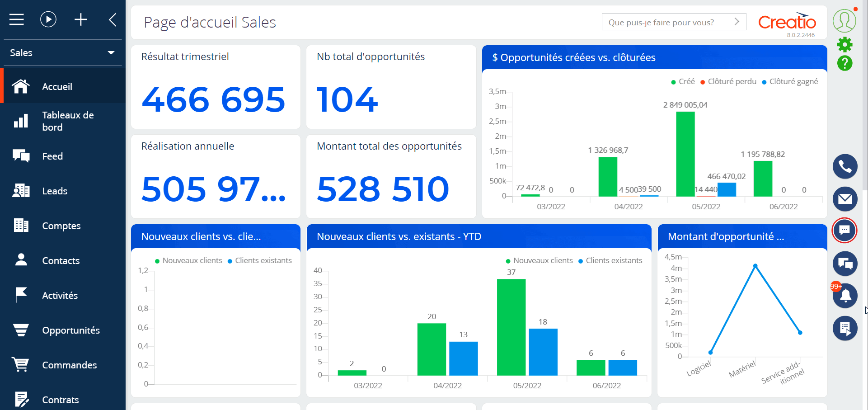Open the hamburger navigation menu
The height and width of the screenshot is (410, 868).
(x=17, y=19)
